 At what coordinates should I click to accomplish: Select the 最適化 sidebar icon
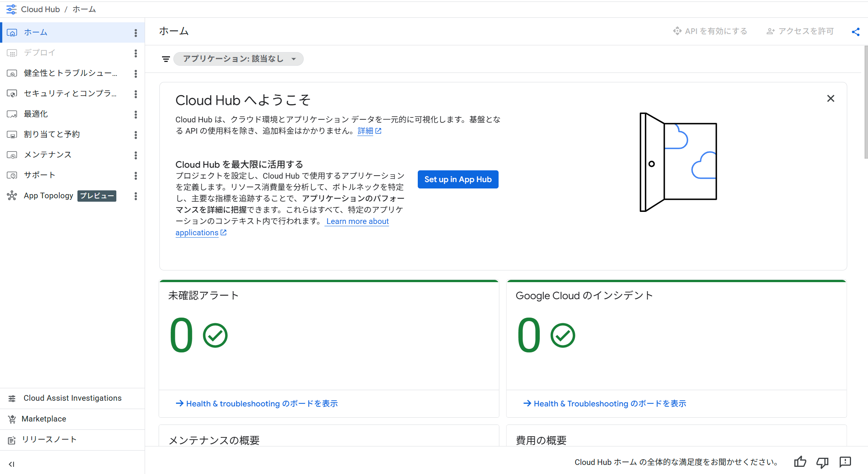(12, 114)
